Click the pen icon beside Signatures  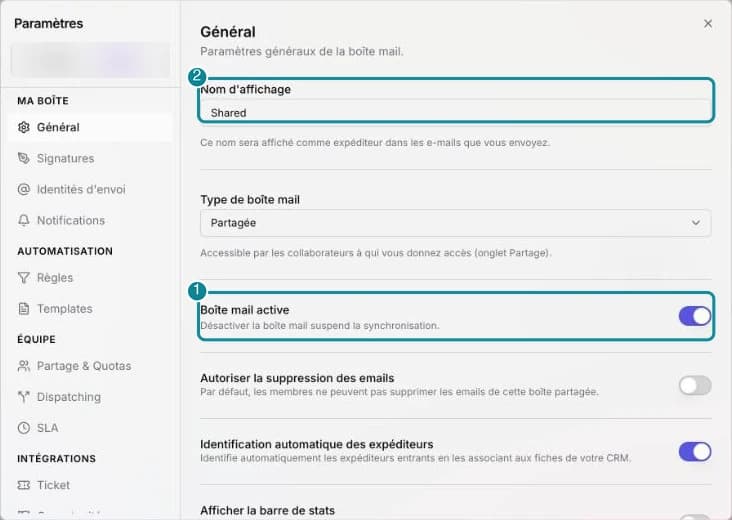23,158
